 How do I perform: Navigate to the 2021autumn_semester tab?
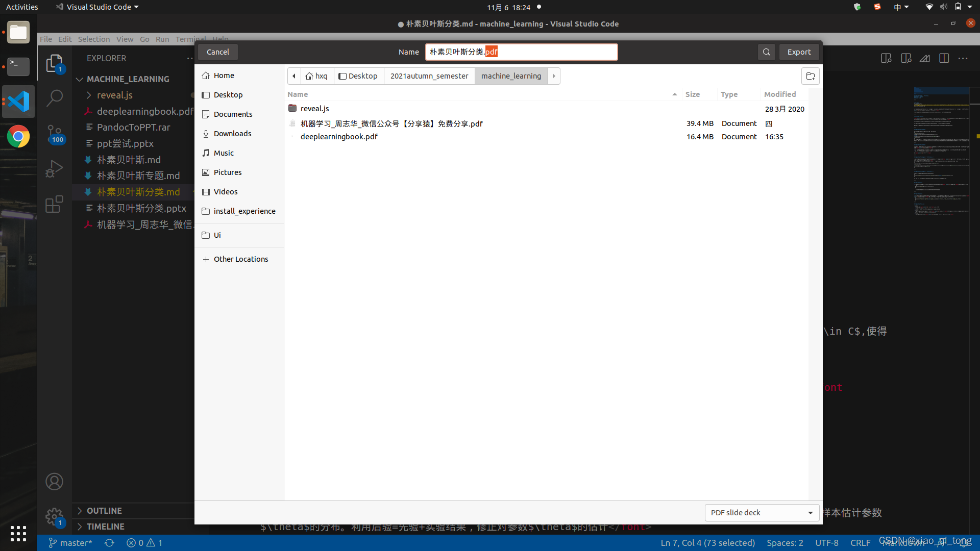click(x=429, y=76)
